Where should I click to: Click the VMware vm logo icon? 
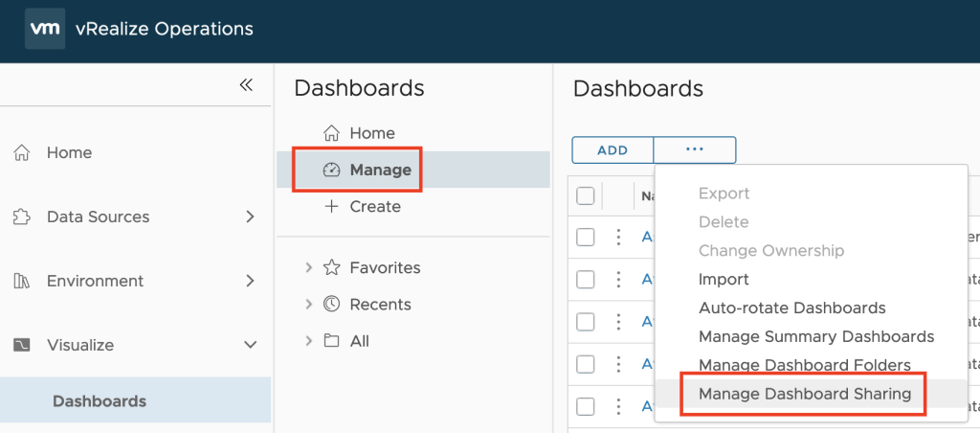click(45, 29)
